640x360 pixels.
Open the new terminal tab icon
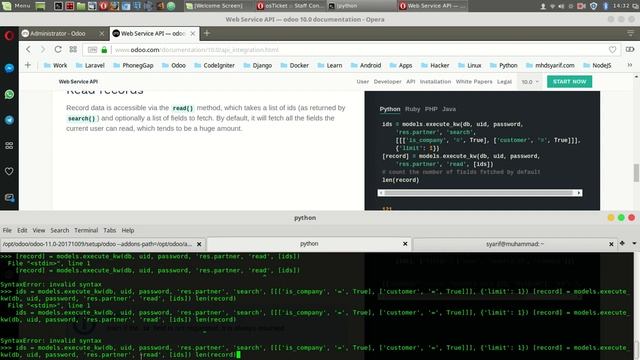622,243
